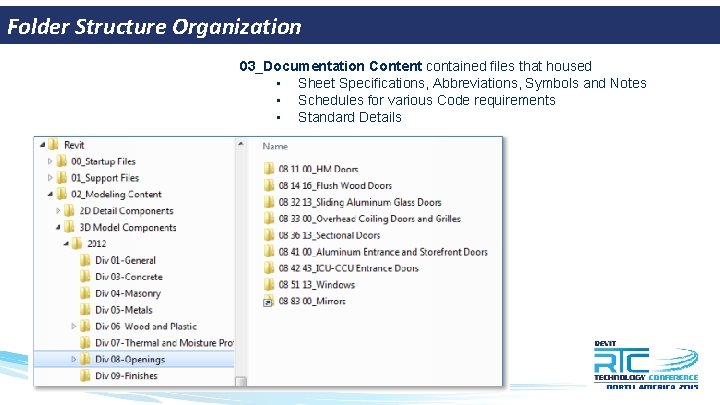Click the Aluminum Entrance Storefront Doors folder icon

[x=269, y=252]
